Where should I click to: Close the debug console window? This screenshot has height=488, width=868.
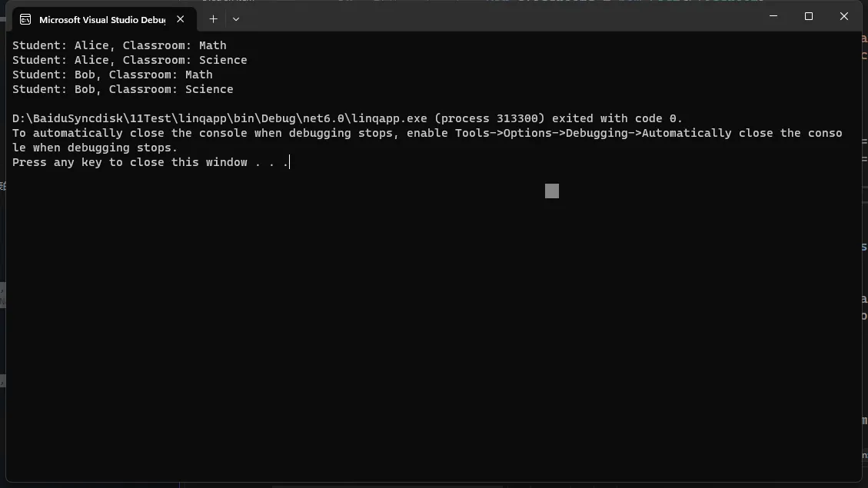pyautogui.click(x=843, y=16)
